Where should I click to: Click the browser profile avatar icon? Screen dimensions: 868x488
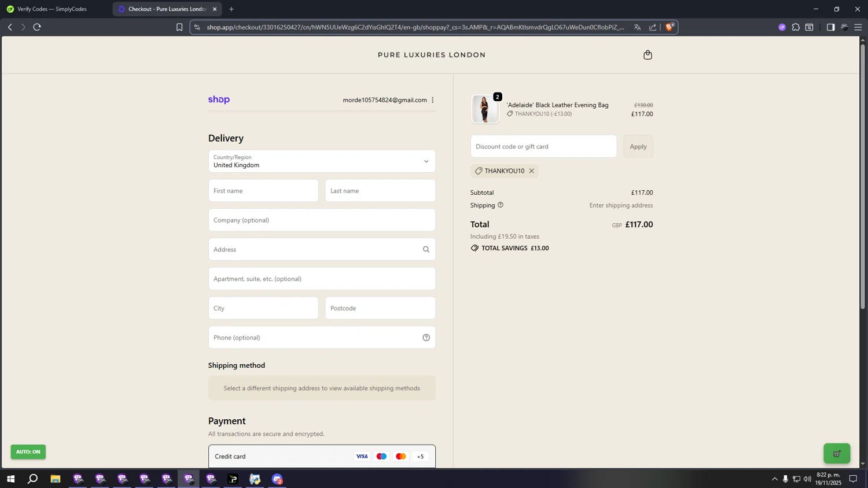coord(844,27)
